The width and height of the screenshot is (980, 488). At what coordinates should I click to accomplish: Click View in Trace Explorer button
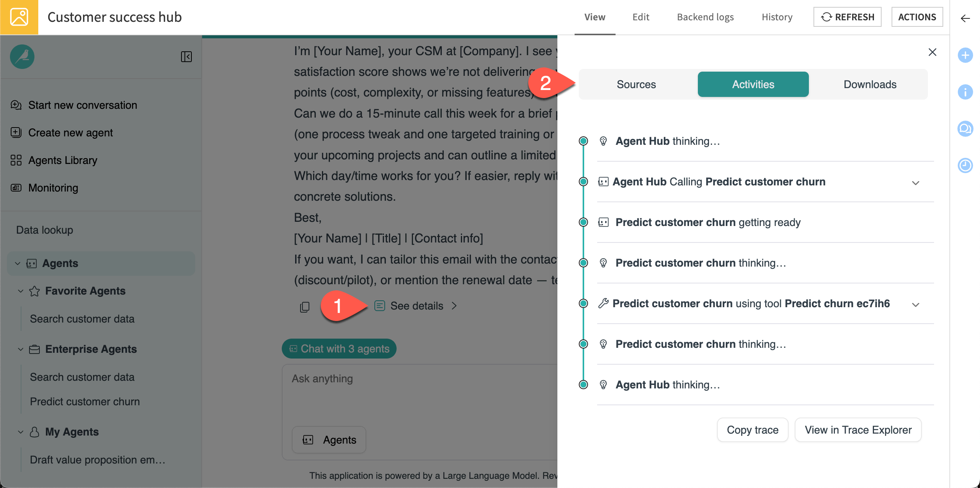pos(858,430)
